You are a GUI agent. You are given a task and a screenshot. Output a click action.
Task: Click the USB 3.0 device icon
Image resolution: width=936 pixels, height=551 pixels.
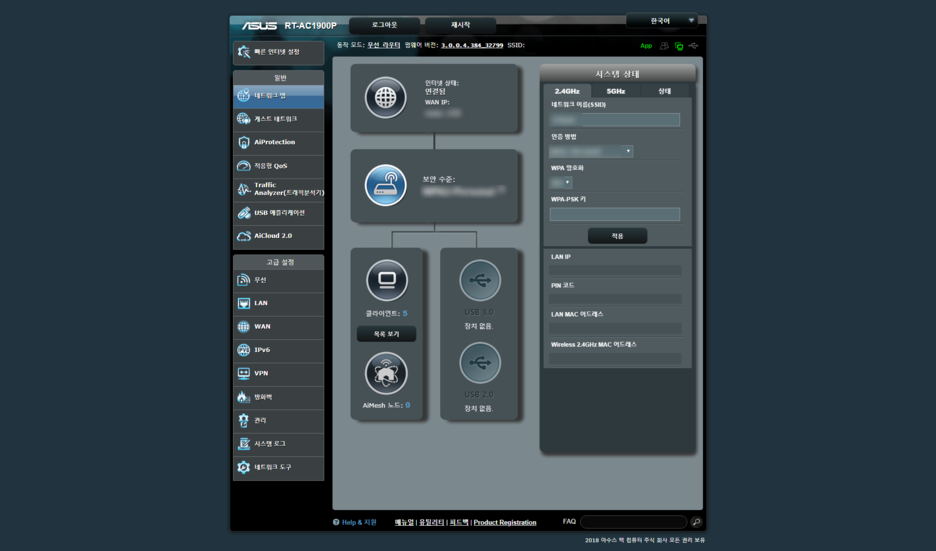pos(480,280)
